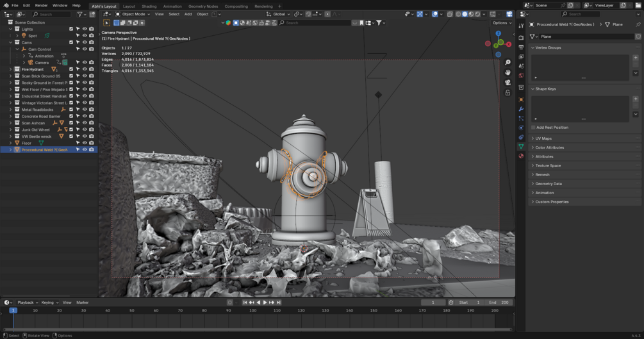The image size is (644, 339).
Task: Open the Object properties tab
Action: click(521, 99)
